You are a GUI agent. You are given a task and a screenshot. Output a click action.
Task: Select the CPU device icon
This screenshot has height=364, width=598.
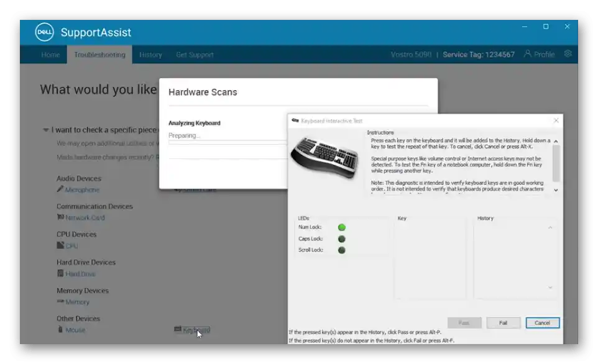click(60, 245)
